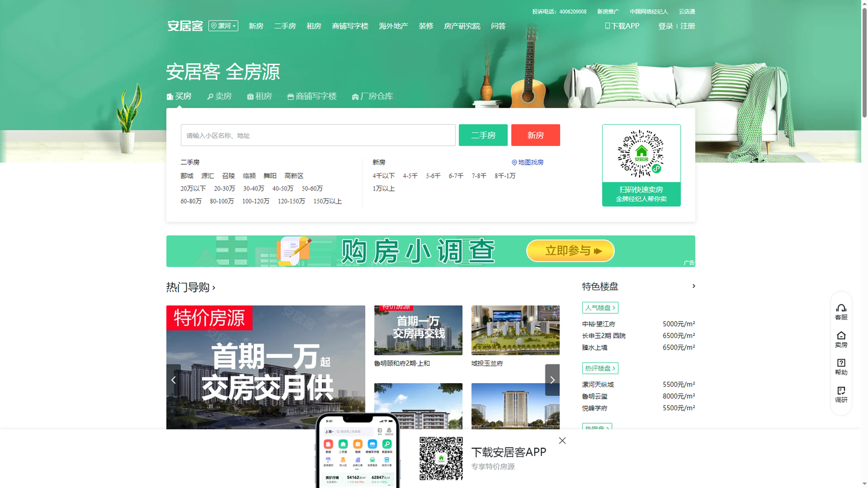Click 登录 link

tap(665, 26)
